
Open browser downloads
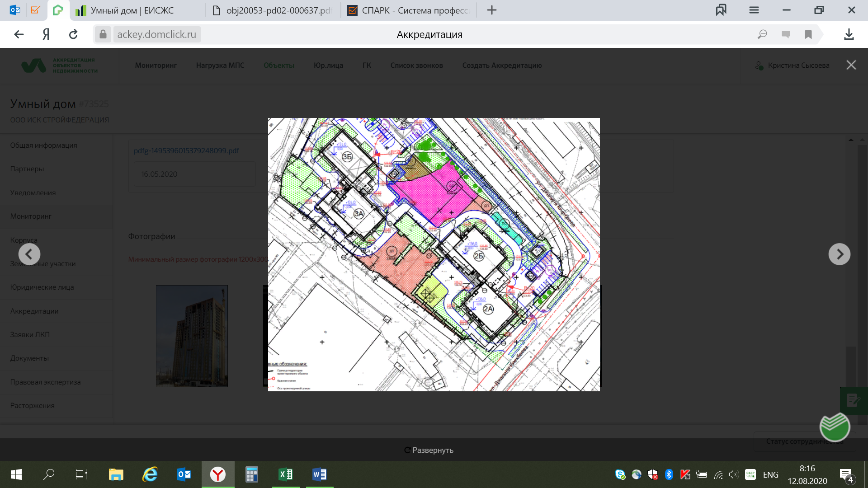point(849,34)
